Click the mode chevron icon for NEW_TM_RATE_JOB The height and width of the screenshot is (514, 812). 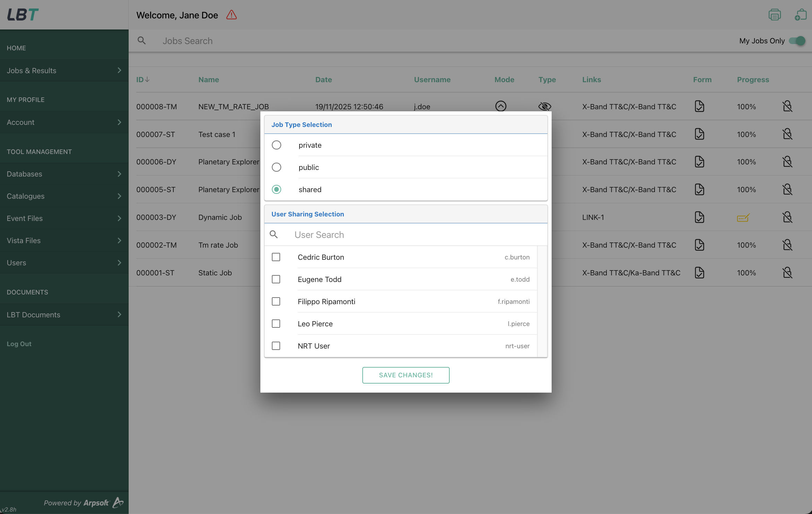(501, 106)
